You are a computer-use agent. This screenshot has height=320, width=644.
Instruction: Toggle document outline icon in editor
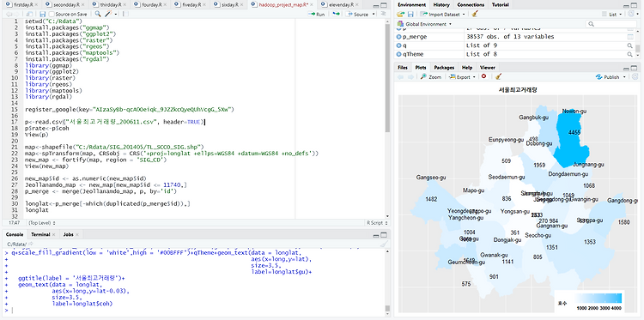384,14
